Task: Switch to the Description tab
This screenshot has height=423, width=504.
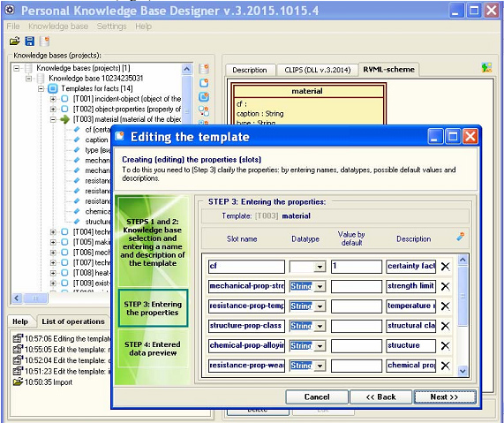Action: pyautogui.click(x=250, y=70)
